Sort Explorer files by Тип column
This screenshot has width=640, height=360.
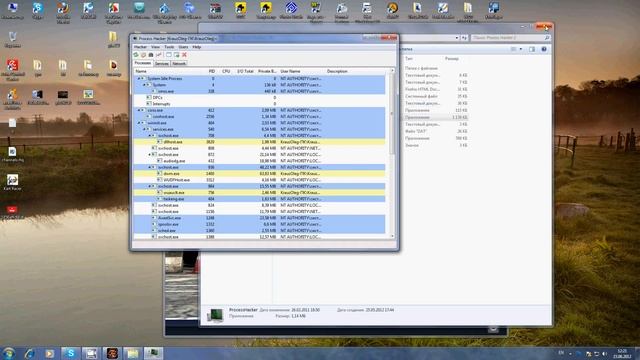(409, 59)
